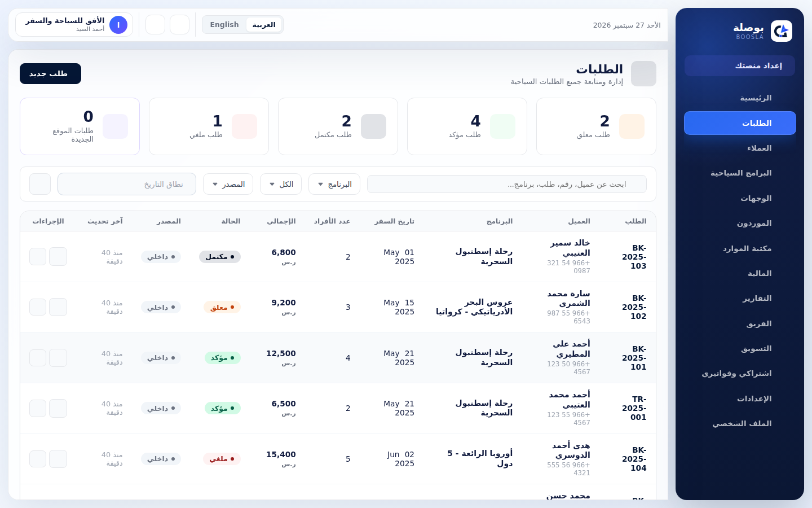Open the البرنامج filter dropdown
This screenshot has height=508, width=812.
(334, 184)
